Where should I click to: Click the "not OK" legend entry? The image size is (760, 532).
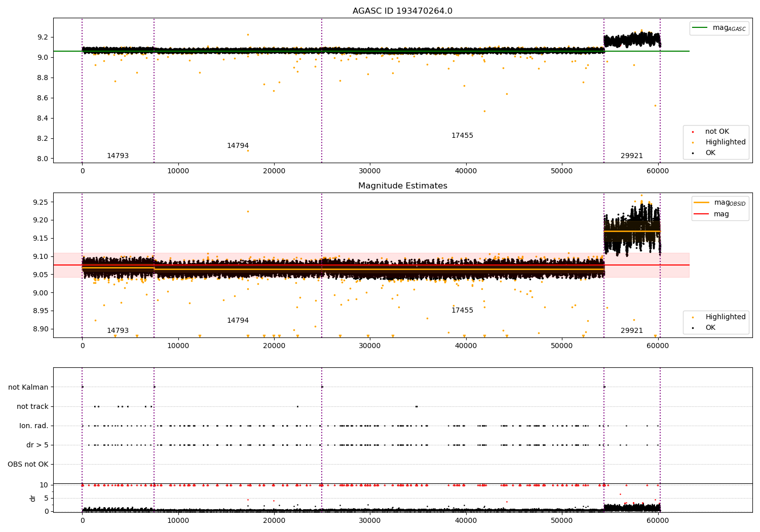click(717, 132)
